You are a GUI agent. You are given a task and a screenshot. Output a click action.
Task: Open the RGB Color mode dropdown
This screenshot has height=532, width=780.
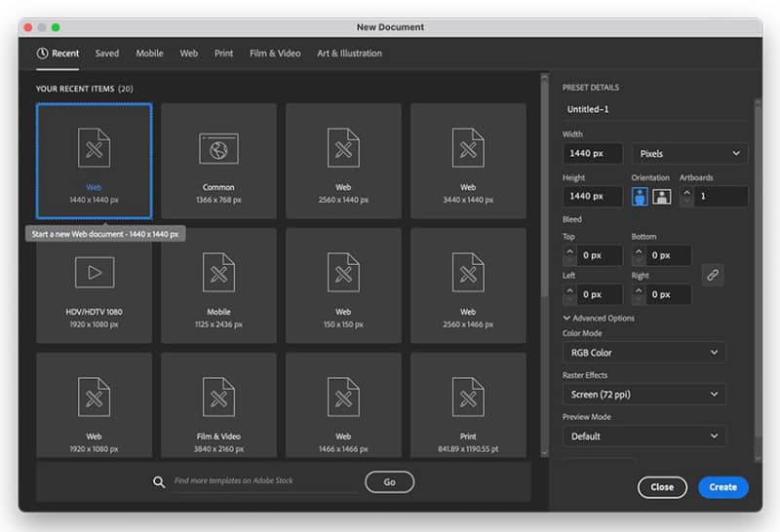click(x=643, y=353)
